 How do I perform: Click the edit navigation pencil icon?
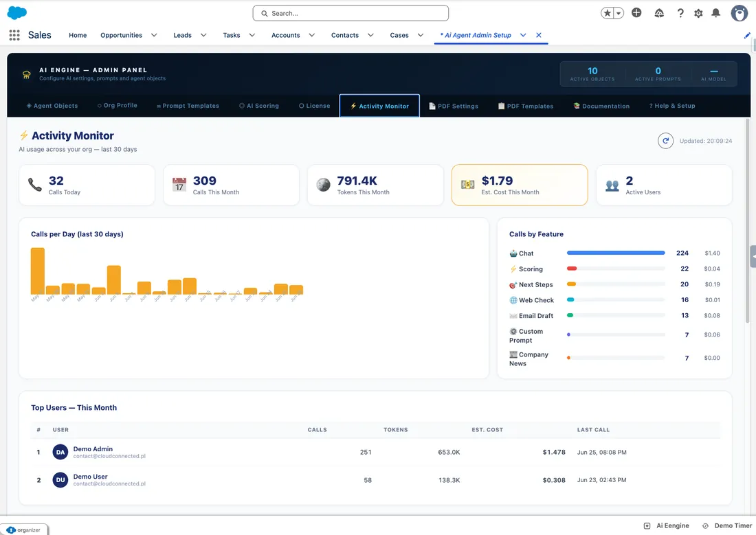tap(747, 35)
